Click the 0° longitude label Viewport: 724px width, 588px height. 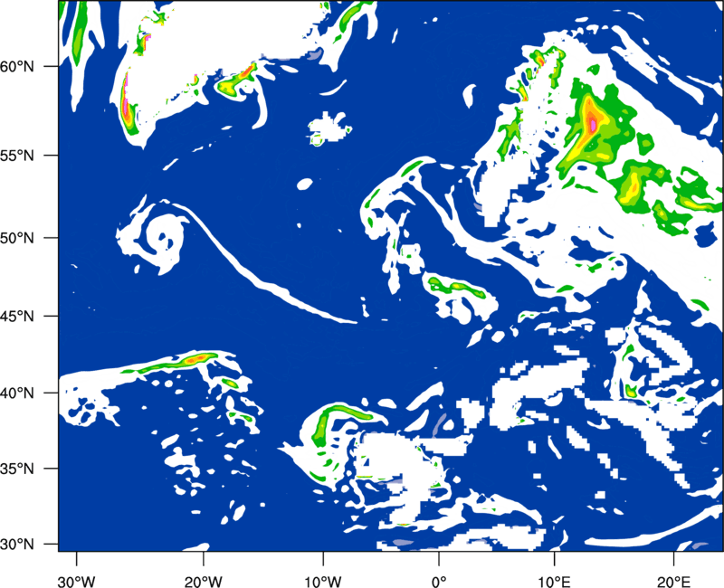439,581
